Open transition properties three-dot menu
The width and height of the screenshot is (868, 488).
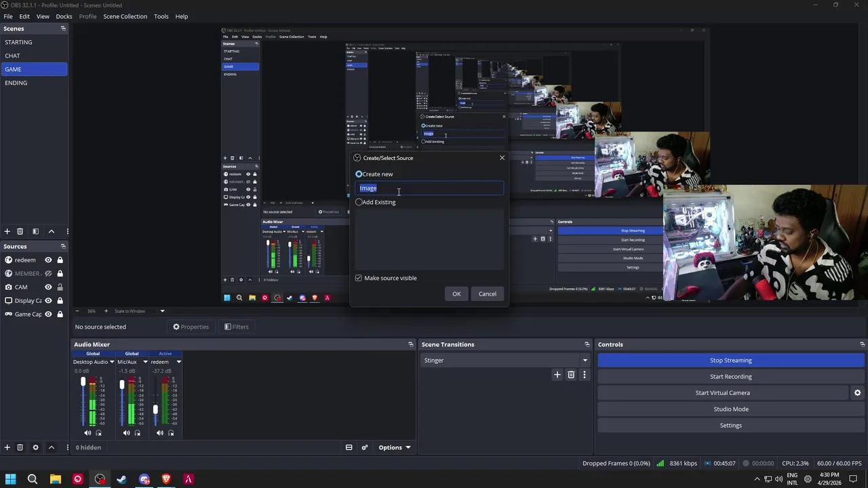point(584,374)
